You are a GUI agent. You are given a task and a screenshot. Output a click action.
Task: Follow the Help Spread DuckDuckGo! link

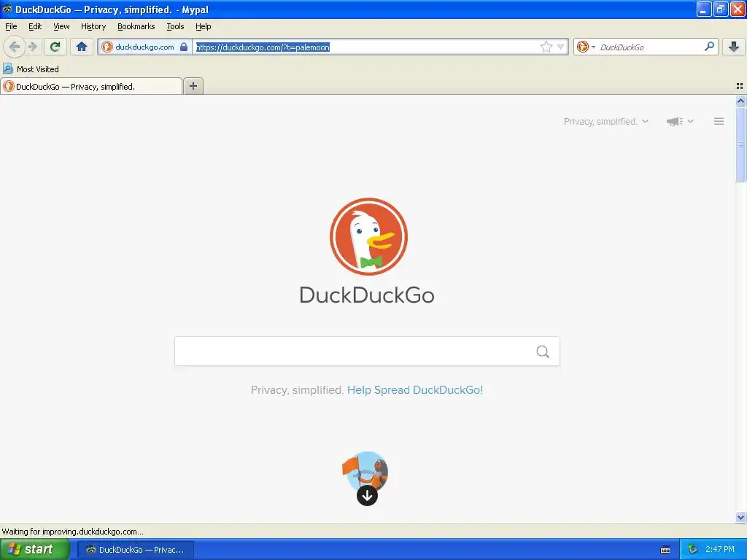(x=415, y=390)
